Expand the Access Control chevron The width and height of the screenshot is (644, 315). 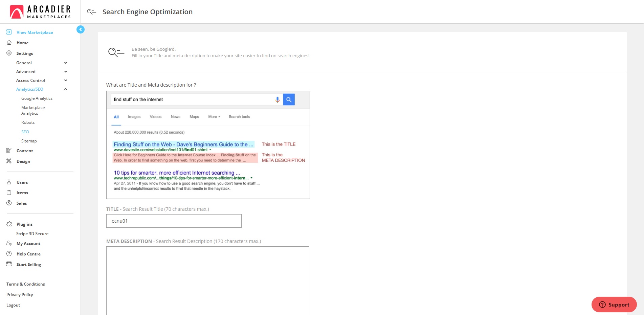click(x=66, y=81)
